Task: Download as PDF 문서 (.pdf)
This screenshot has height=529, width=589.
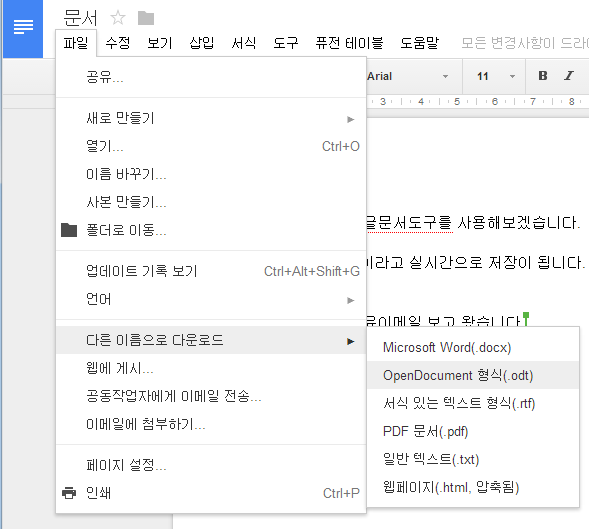Action: click(473, 431)
